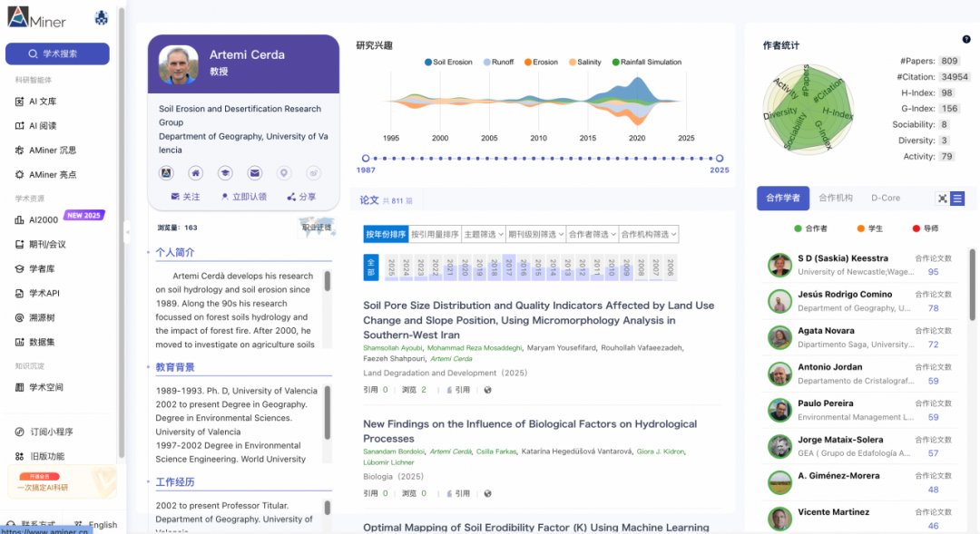Switch to the 合作学者 tab
This screenshot has height=534, width=980.
pyautogui.click(x=783, y=198)
